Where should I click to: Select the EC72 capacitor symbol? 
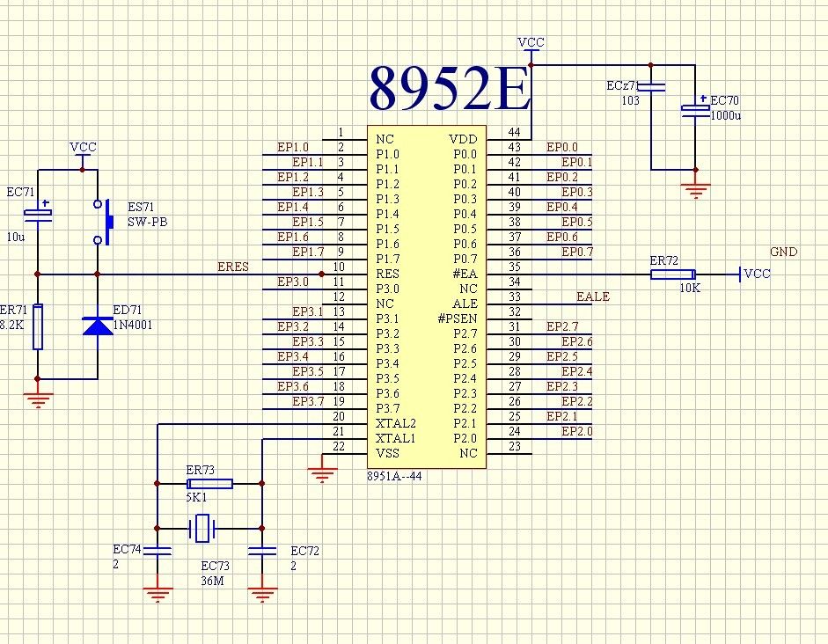261,552
